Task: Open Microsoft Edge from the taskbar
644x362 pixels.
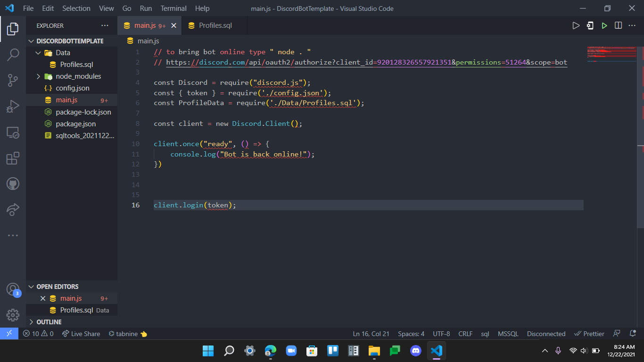Action: pos(270,351)
